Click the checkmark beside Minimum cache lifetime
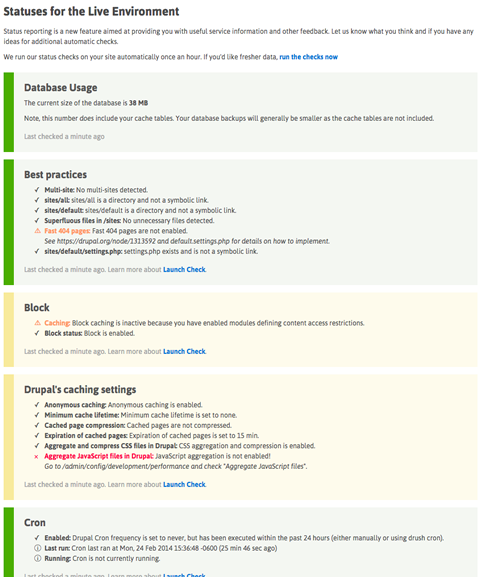484x577 pixels. tap(37, 415)
